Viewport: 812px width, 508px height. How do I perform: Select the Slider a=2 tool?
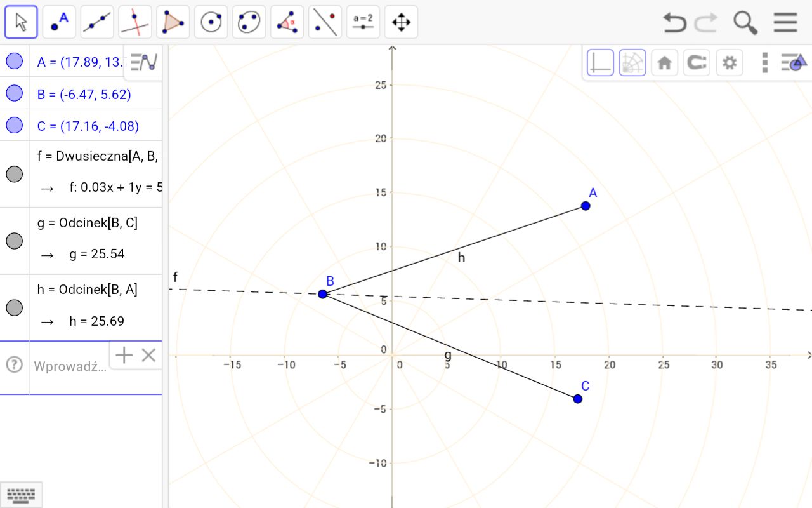363,23
